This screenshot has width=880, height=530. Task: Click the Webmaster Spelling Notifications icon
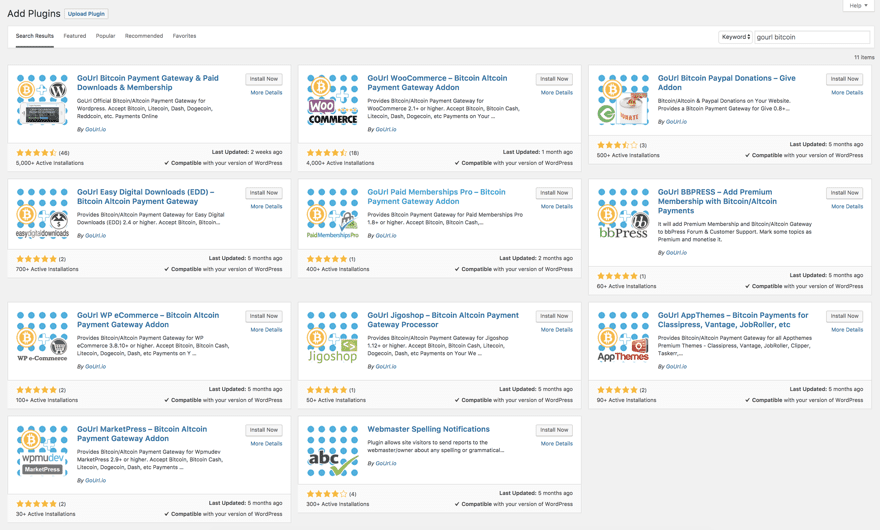coord(332,451)
